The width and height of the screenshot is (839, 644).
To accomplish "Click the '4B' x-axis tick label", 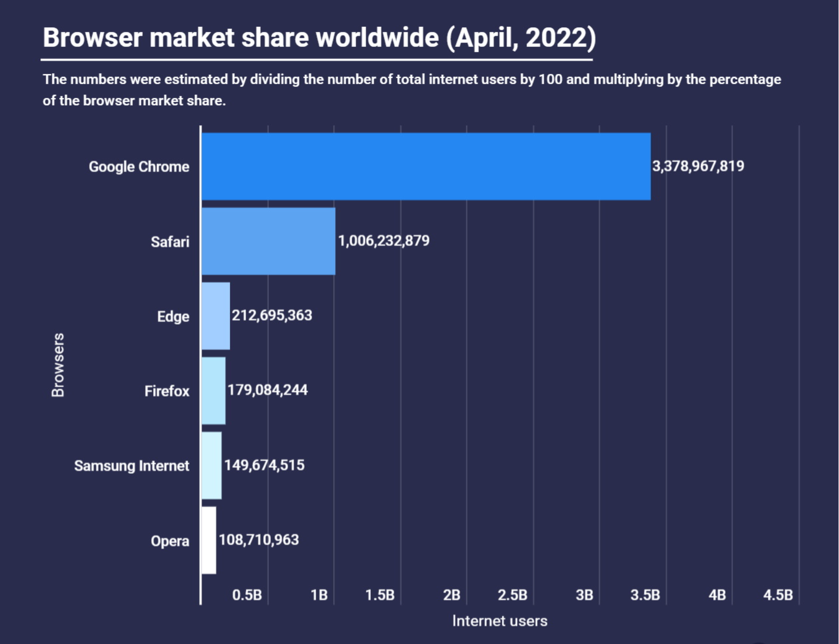I will click(x=717, y=595).
